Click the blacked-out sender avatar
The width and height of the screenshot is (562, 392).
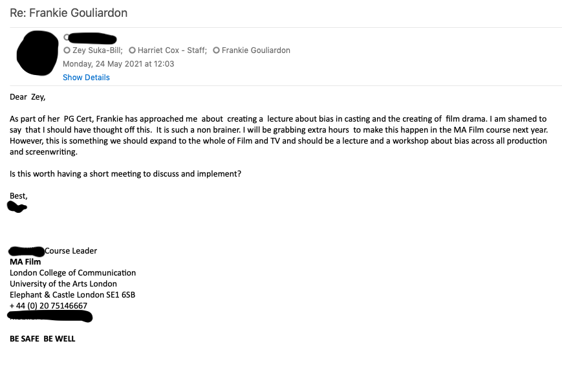(38, 53)
